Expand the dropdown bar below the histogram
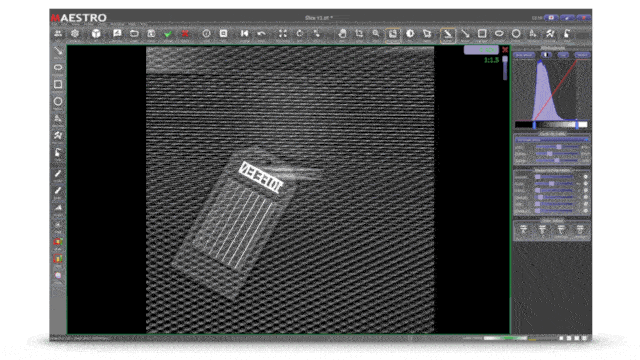Screen dimensions: 640x360 [551, 140]
